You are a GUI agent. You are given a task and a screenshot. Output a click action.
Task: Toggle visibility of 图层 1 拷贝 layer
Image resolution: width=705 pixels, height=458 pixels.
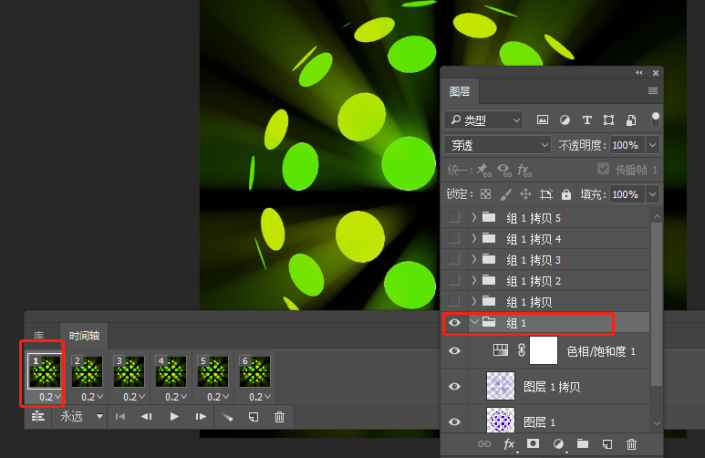click(x=455, y=385)
